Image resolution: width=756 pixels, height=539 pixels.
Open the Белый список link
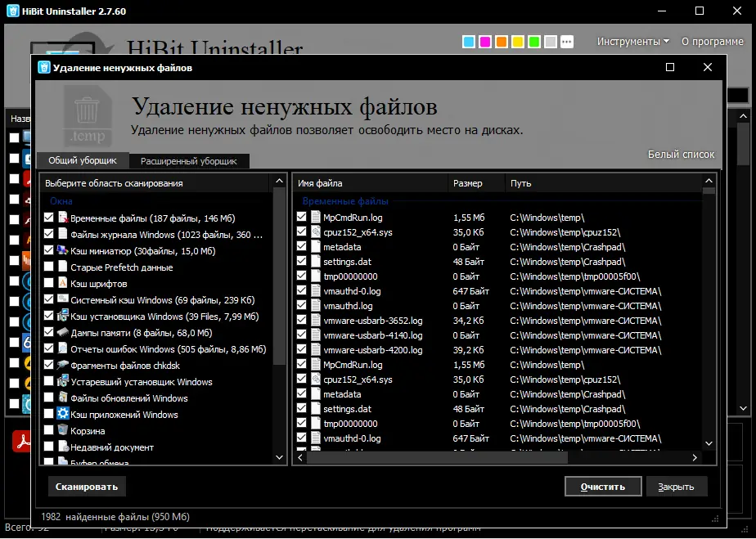pos(681,155)
